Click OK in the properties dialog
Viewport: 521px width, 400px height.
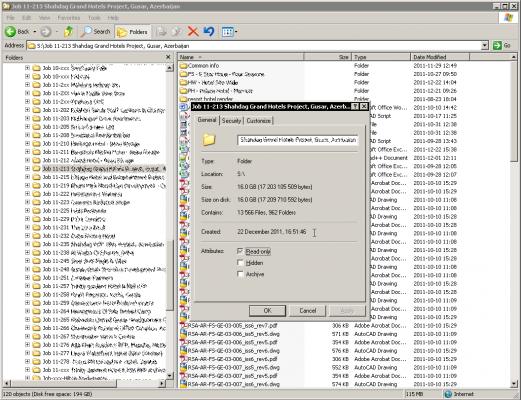coord(267,311)
